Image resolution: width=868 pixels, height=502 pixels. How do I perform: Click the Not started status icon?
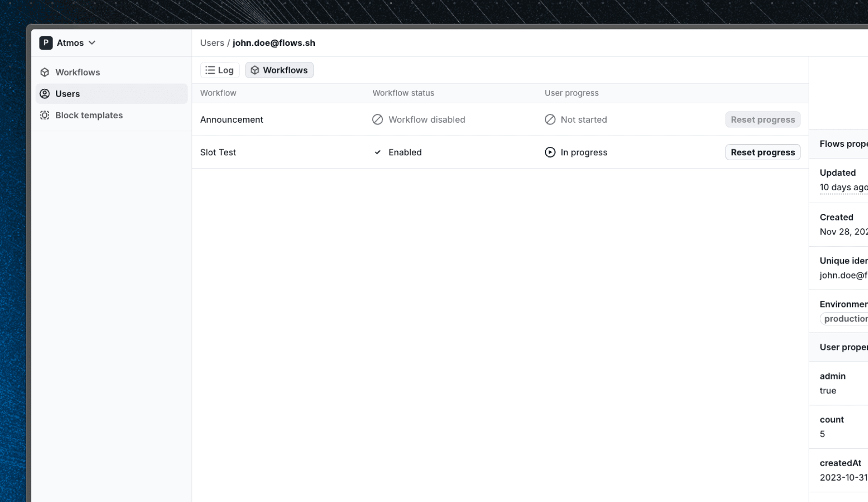pos(550,119)
